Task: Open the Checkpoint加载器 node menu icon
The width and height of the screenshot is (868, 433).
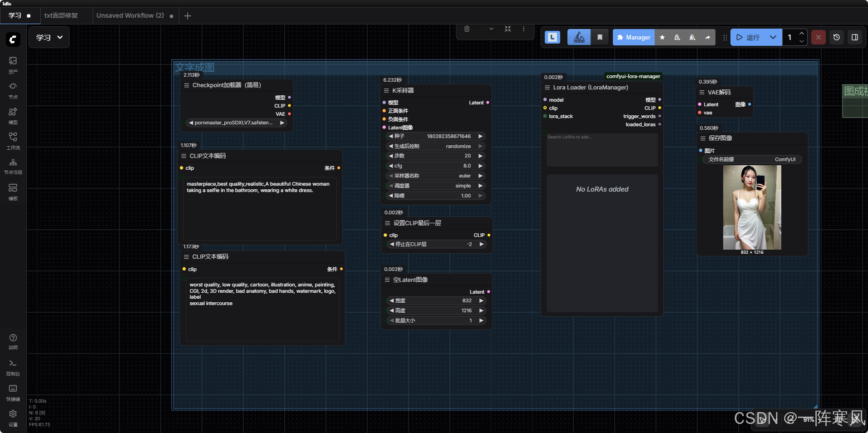Action: pyautogui.click(x=187, y=85)
